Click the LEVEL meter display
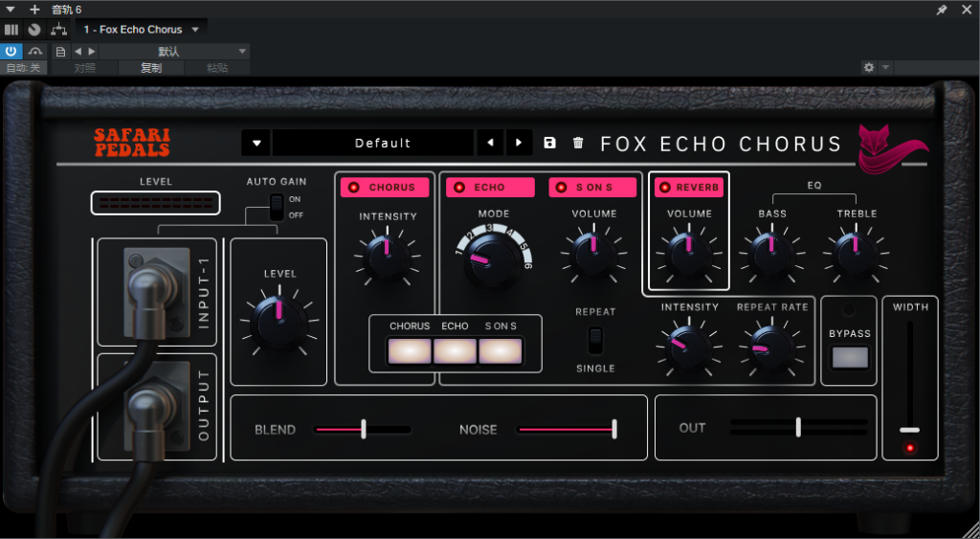 click(156, 203)
